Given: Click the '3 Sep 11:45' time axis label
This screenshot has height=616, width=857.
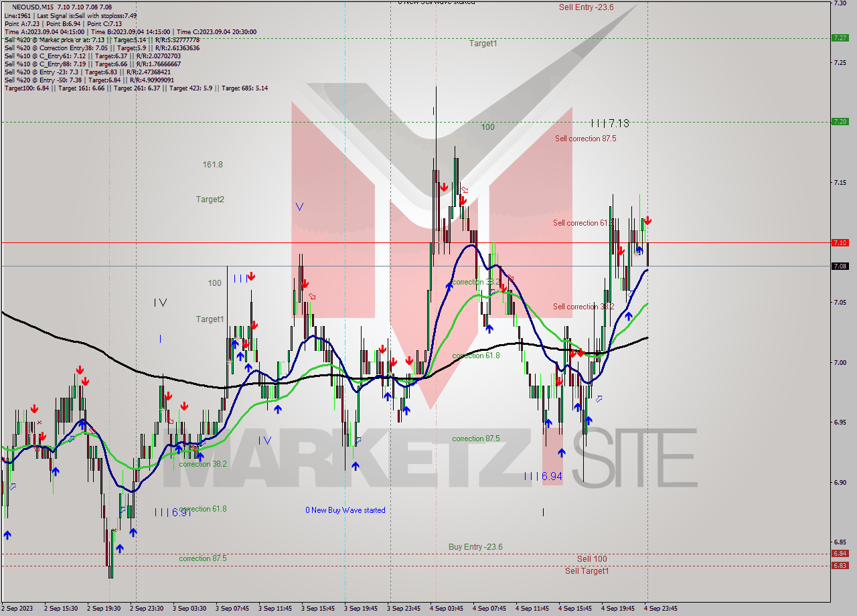Looking at the screenshot, I should coord(275,609).
